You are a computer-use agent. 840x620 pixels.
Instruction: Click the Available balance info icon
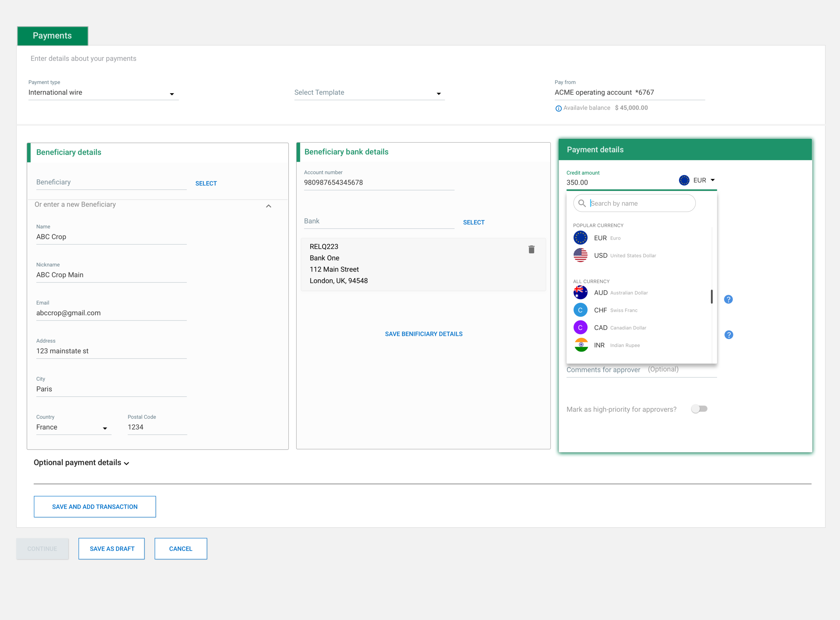click(x=558, y=109)
